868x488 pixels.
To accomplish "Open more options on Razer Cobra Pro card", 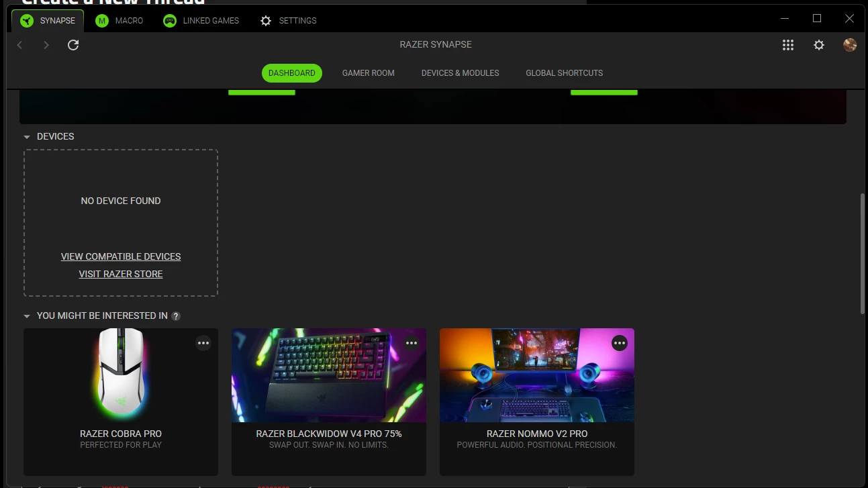I will coord(203,343).
